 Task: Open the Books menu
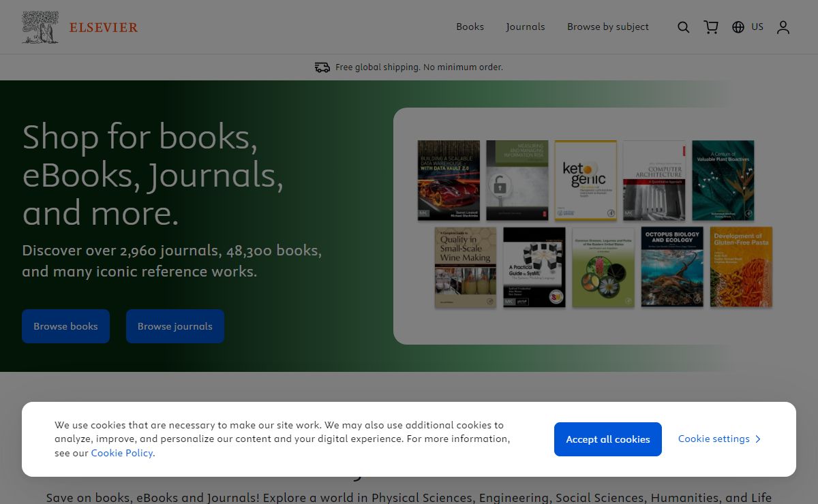coord(470,27)
